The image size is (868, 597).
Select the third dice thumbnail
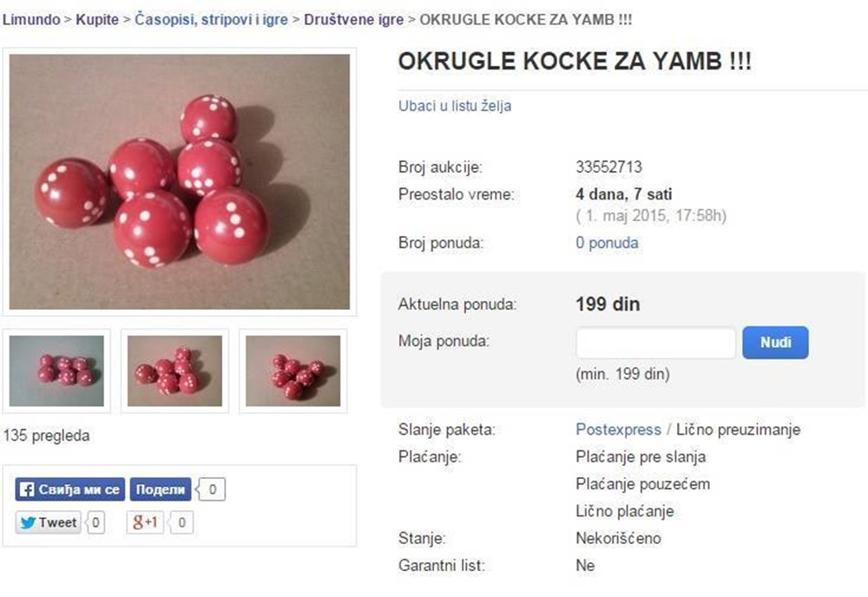point(293,371)
